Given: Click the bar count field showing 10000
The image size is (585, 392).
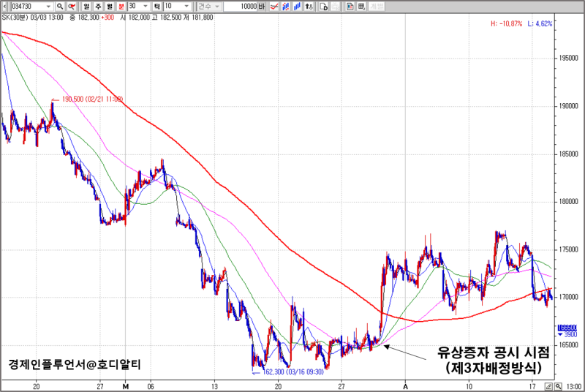Looking at the screenshot, I should pos(241,7).
